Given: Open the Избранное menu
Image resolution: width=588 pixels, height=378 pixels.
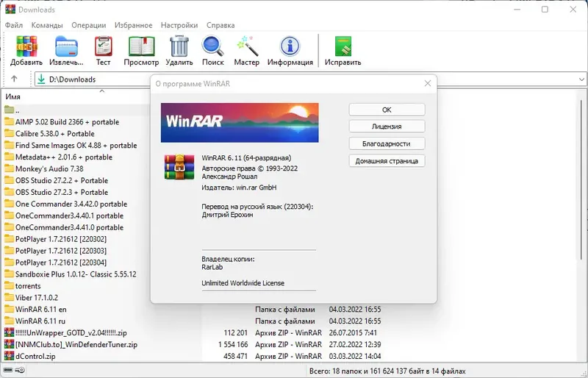Looking at the screenshot, I should 134,25.
